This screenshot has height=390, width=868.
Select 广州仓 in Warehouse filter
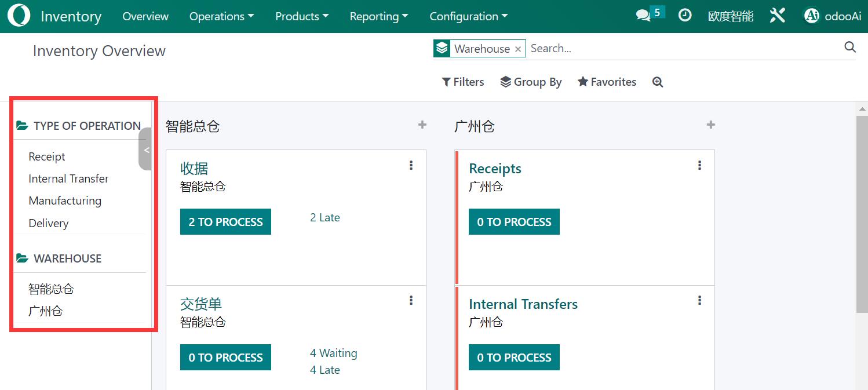(x=45, y=311)
